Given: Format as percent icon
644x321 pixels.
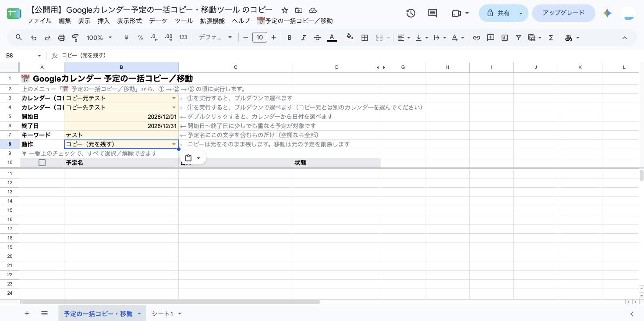Looking at the screenshot, I should tap(141, 38).
